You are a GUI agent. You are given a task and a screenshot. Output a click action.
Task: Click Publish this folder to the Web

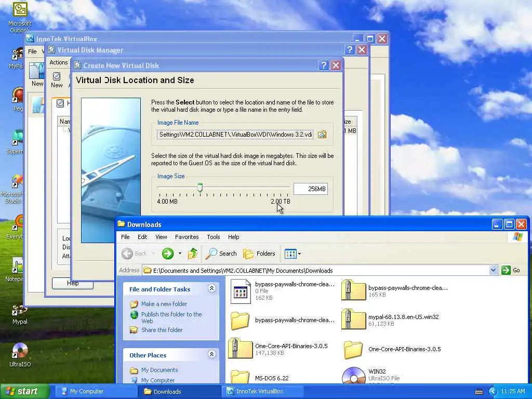[x=171, y=317]
